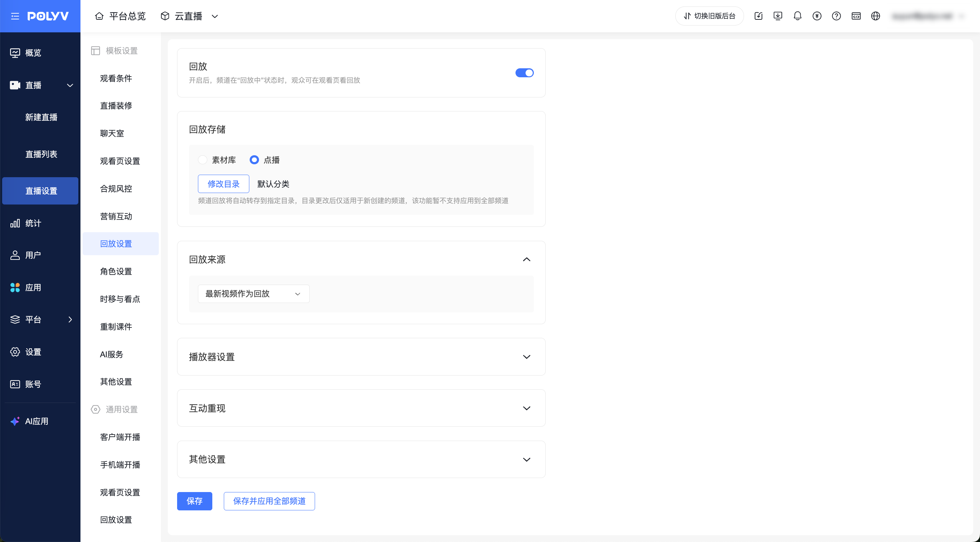Click the 默认分类 directory label
Viewport: 980px width, 542px height.
point(273,184)
